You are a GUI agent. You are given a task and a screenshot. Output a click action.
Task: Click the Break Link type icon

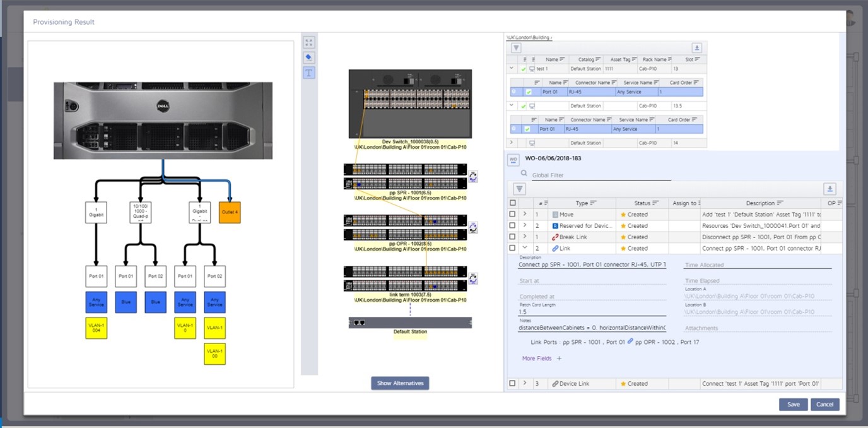coord(555,237)
